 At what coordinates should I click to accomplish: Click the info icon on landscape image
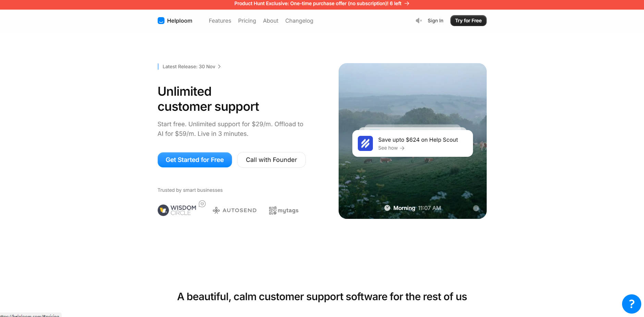pyautogui.click(x=476, y=208)
